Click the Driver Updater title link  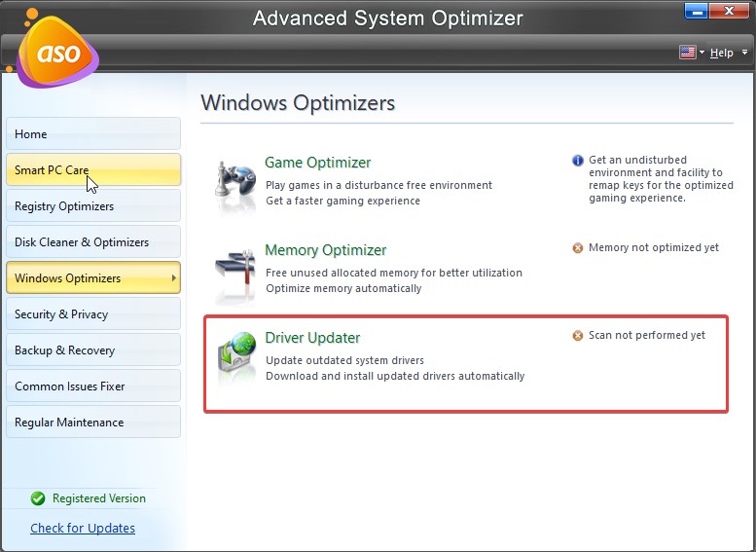[312, 338]
